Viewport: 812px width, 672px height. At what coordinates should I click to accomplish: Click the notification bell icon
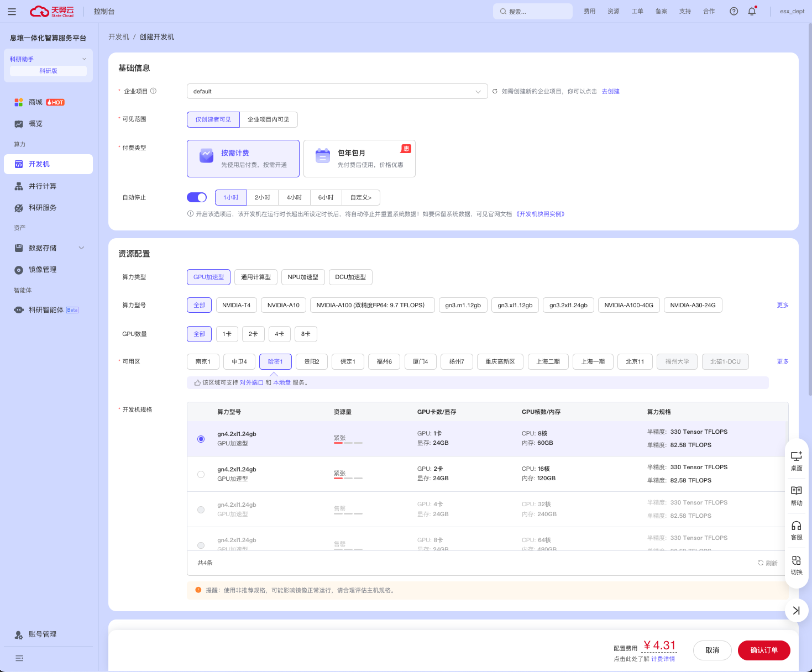click(x=752, y=11)
